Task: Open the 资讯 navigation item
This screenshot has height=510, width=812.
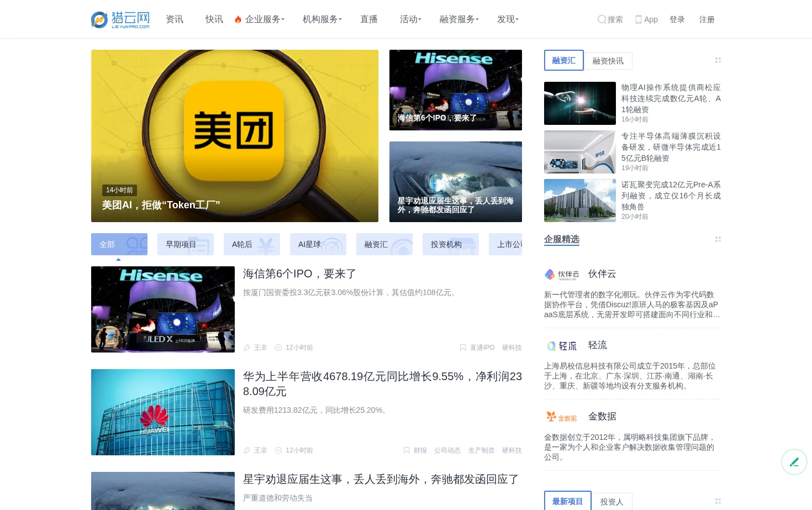Action: pos(175,19)
